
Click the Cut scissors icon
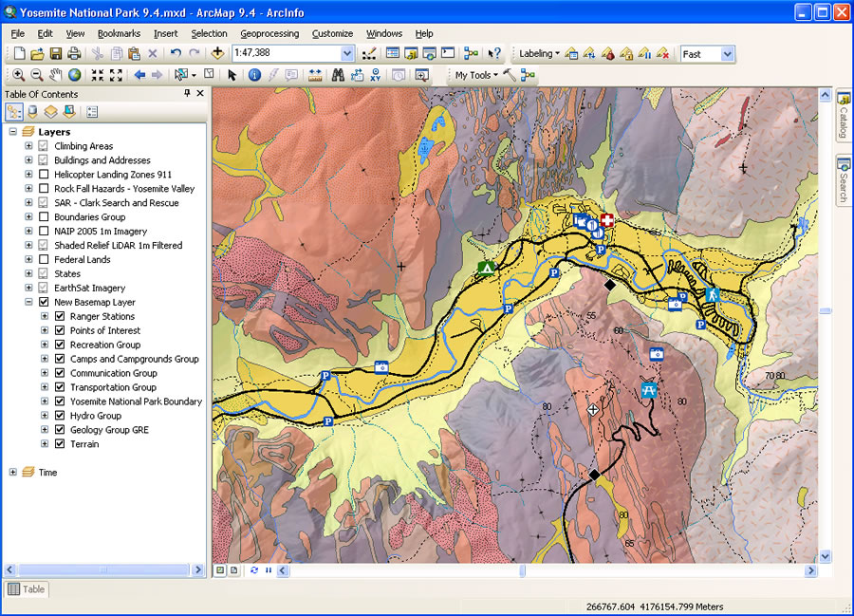(98, 53)
